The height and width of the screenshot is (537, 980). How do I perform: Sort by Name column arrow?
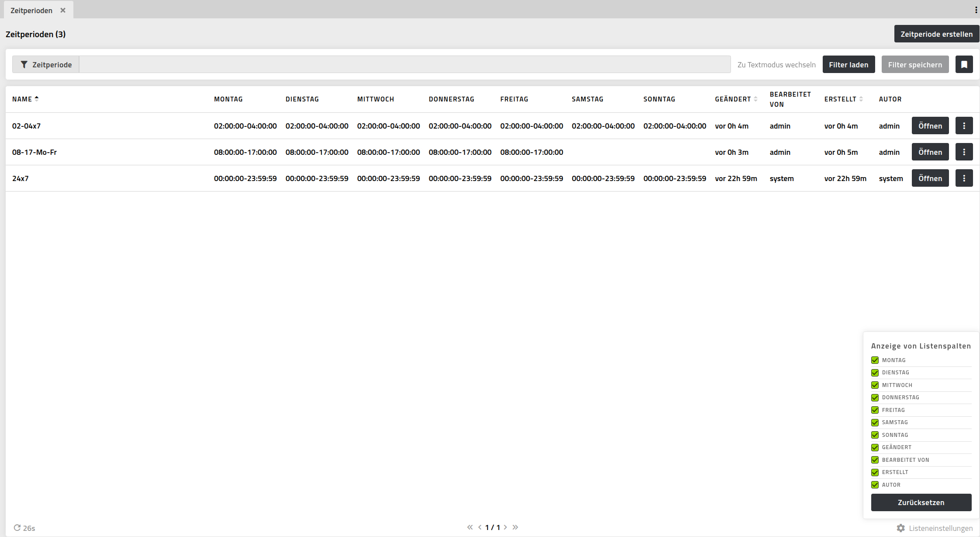tap(37, 99)
